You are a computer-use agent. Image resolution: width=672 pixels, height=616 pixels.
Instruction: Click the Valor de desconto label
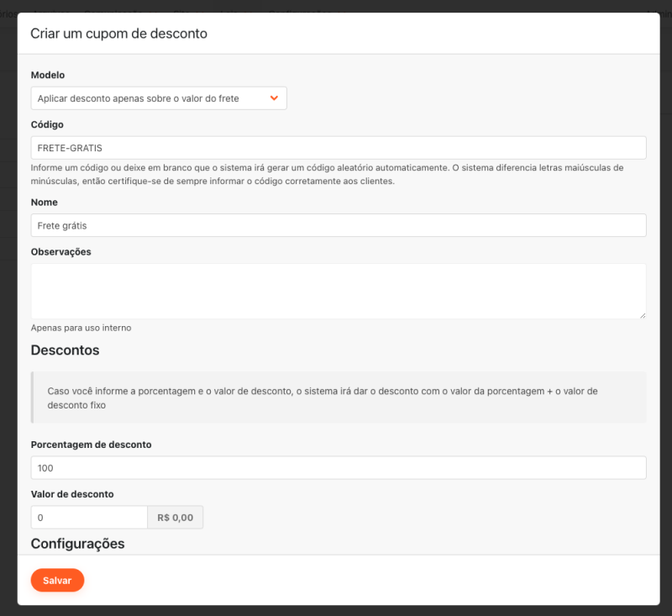coord(72,494)
